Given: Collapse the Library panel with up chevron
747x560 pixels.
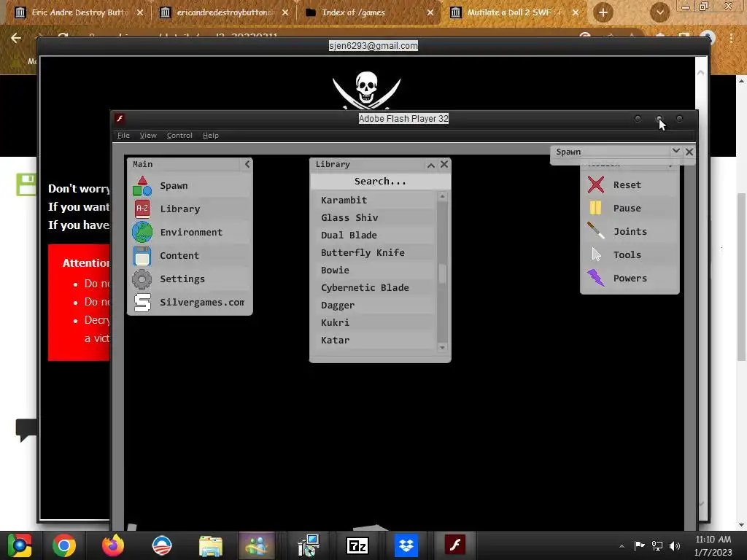Looking at the screenshot, I should tap(430, 165).
